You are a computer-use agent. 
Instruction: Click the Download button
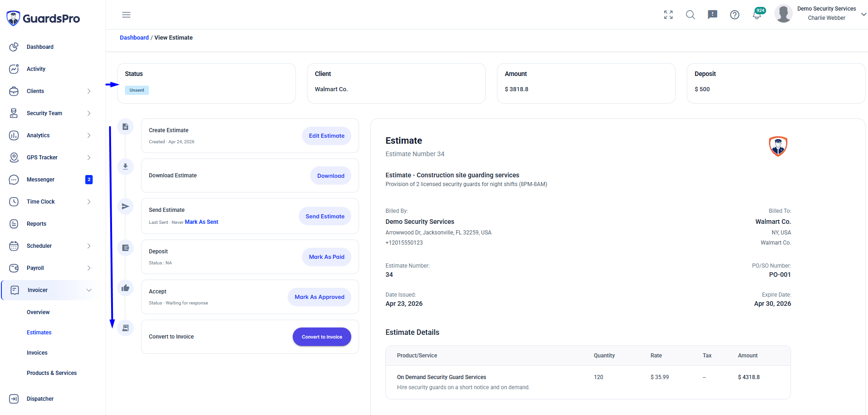point(331,176)
